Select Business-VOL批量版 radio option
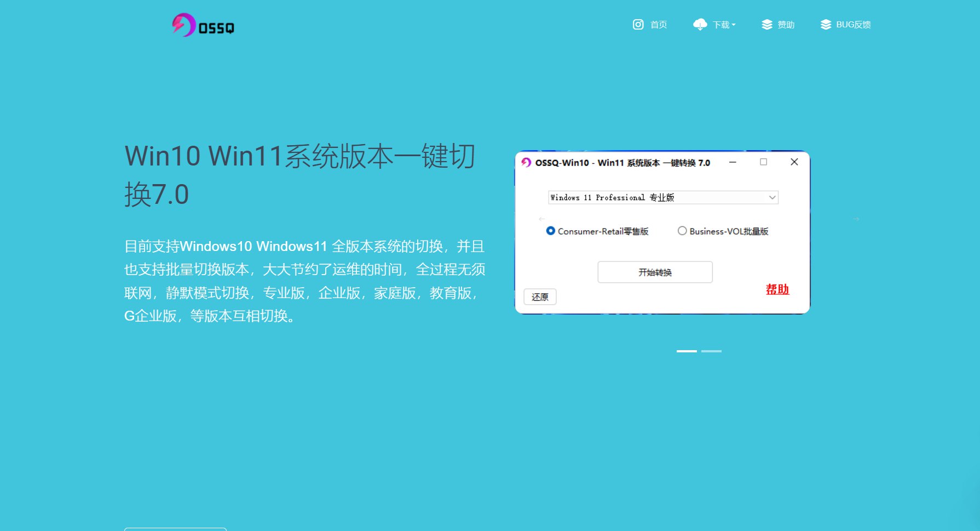This screenshot has width=980, height=531. pyautogui.click(x=723, y=231)
